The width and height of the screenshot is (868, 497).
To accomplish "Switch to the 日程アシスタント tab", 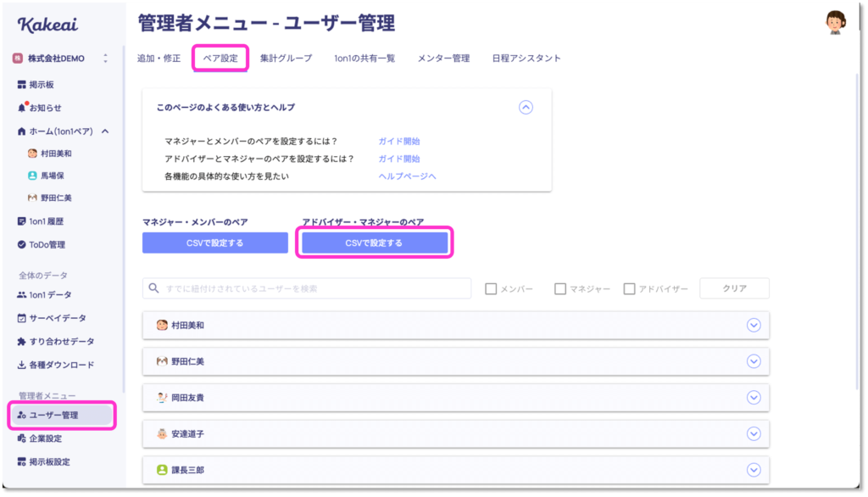I will coord(526,59).
